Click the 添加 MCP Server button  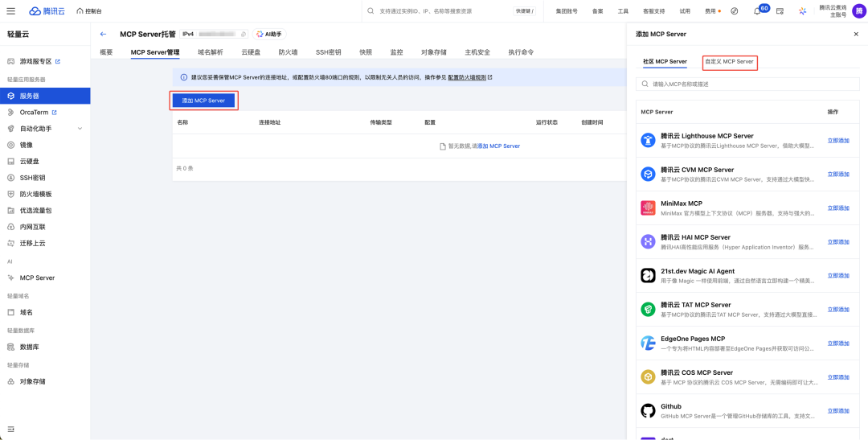coord(203,101)
